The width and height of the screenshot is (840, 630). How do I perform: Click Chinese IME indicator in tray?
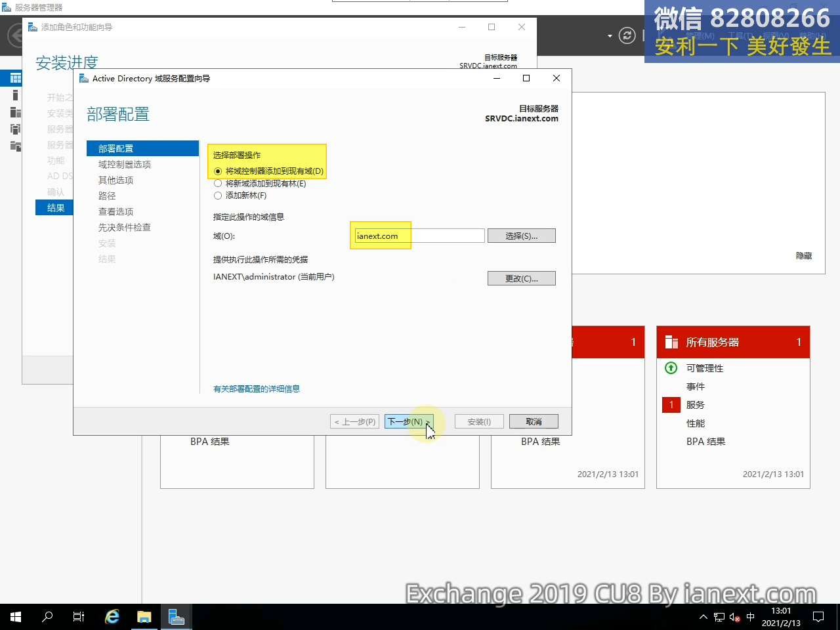[x=751, y=617]
